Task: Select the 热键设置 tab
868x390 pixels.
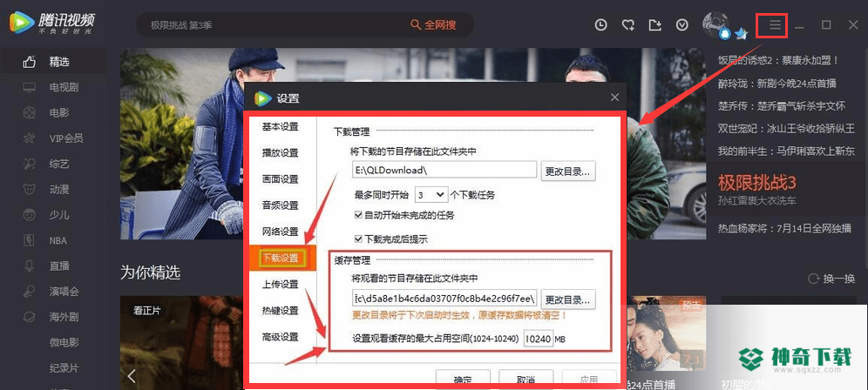Action: tap(281, 310)
